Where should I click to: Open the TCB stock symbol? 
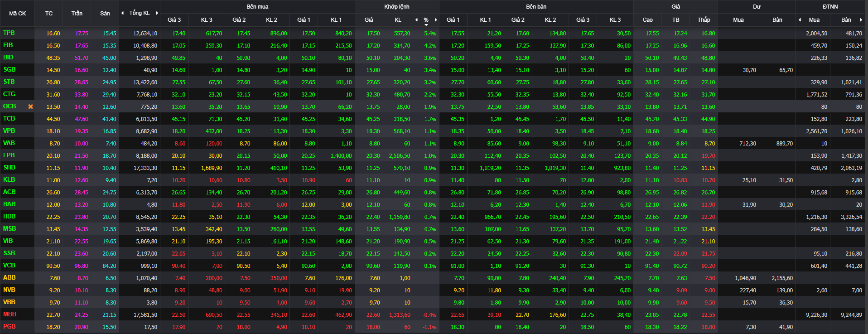click(9, 119)
